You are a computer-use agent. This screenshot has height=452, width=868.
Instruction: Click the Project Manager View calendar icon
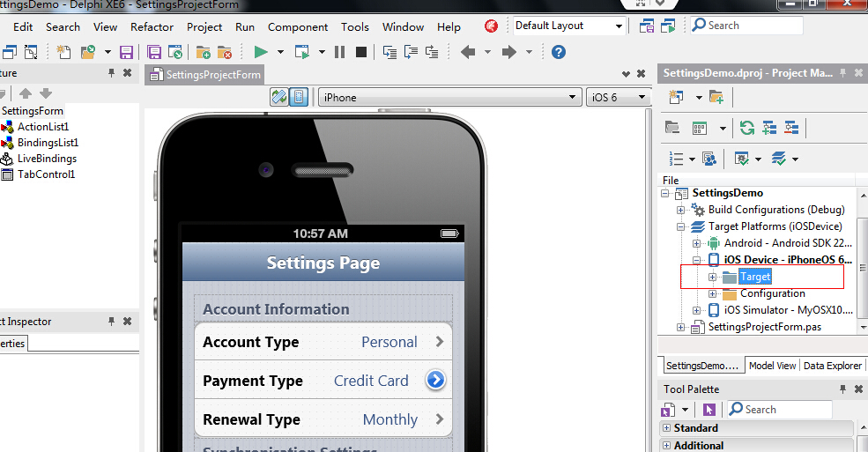tap(700, 129)
